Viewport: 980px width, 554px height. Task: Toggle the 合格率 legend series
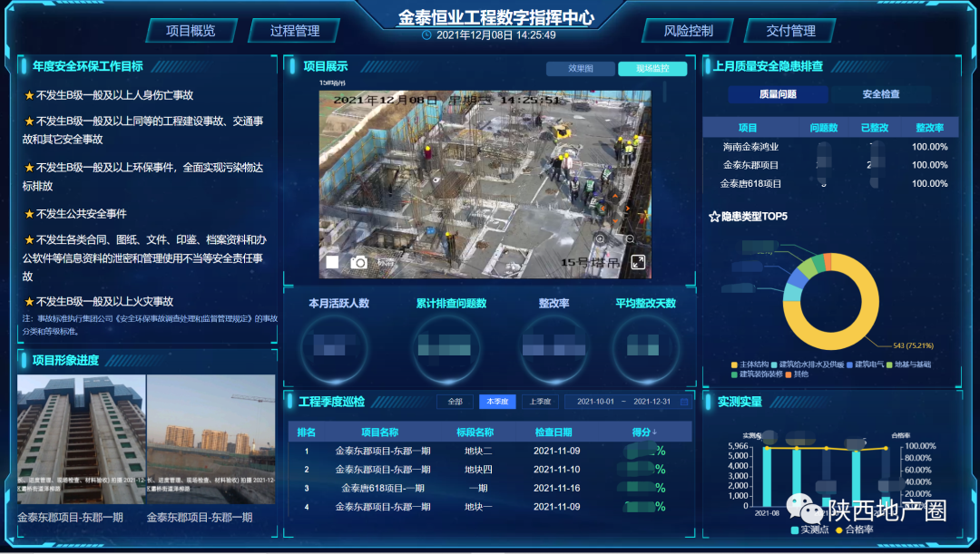point(854,530)
